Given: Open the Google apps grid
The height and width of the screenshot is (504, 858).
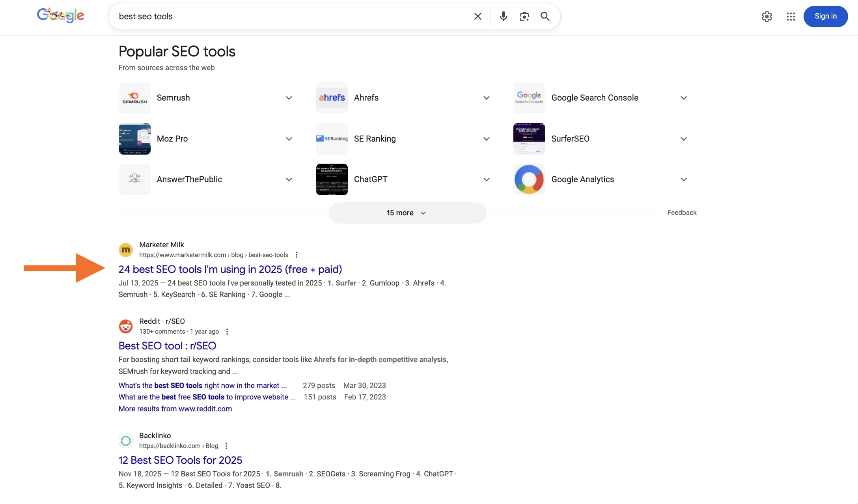Looking at the screenshot, I should 791,17.
